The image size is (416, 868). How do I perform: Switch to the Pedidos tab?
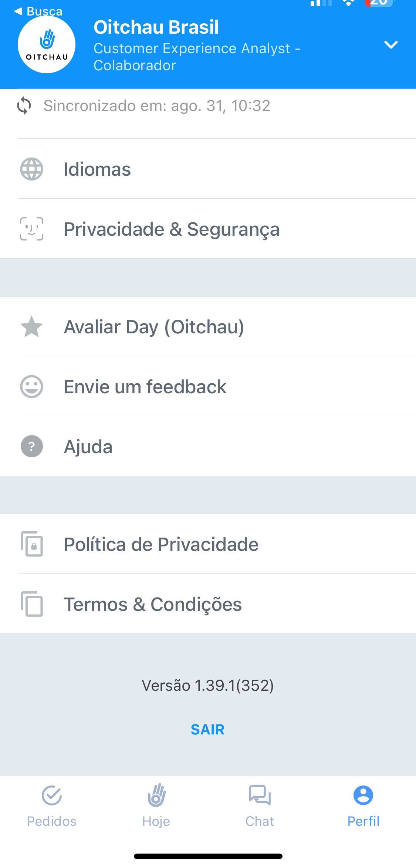click(x=52, y=806)
